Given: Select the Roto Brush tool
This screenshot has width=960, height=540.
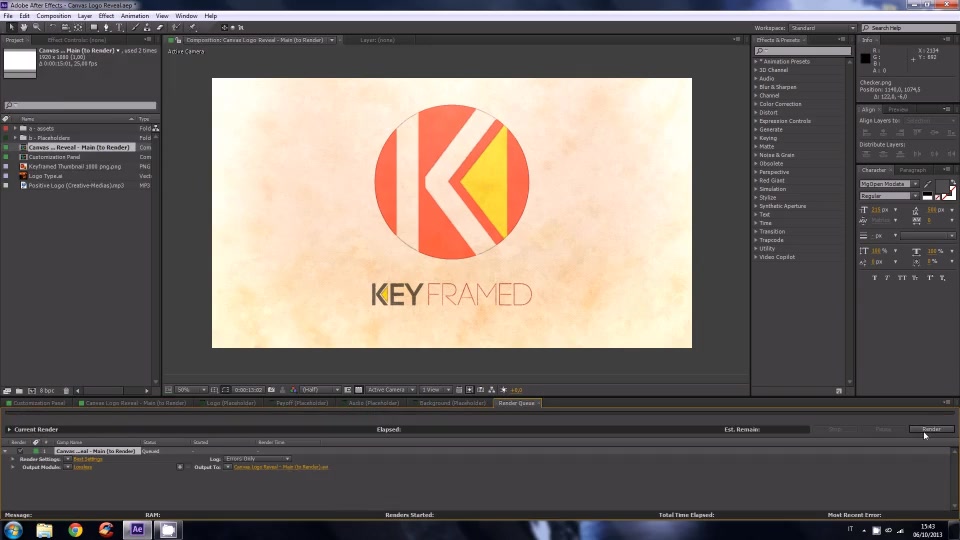Looking at the screenshot, I should click(176, 28).
